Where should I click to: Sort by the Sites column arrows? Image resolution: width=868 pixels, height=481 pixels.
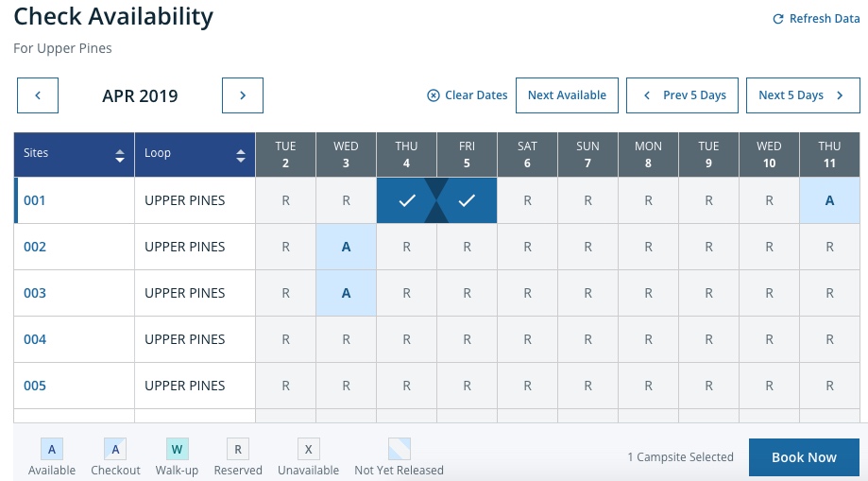pyautogui.click(x=120, y=155)
